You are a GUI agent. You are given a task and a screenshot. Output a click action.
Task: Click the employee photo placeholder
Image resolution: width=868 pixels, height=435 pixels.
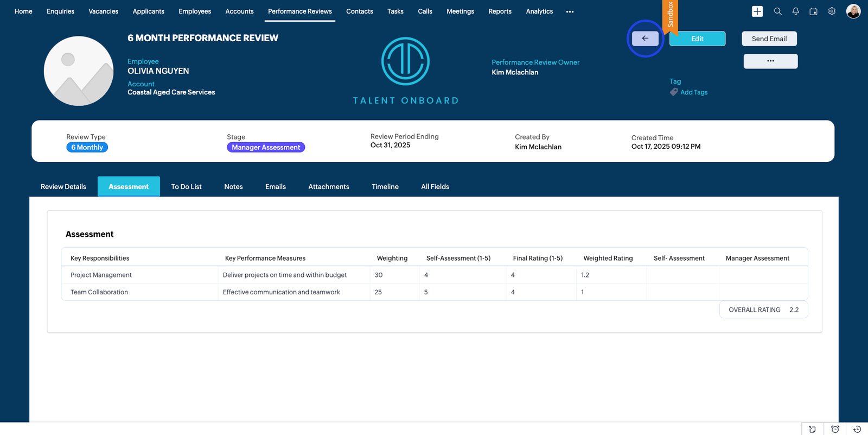pos(79,71)
